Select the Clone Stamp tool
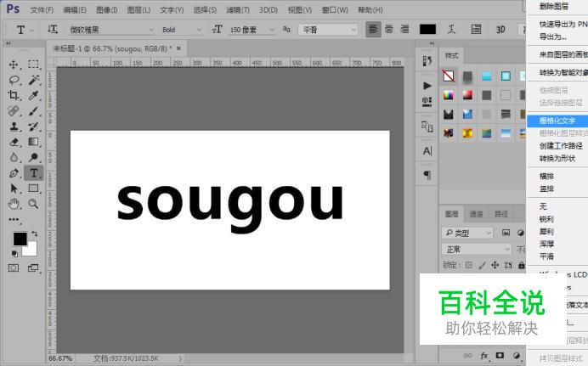The image size is (588, 366). (x=14, y=127)
